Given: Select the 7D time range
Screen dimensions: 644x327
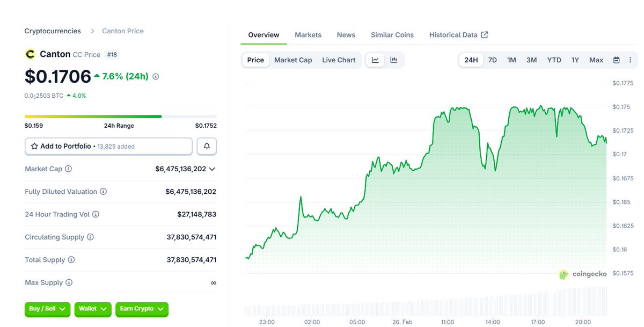Looking at the screenshot, I should pyautogui.click(x=492, y=60).
